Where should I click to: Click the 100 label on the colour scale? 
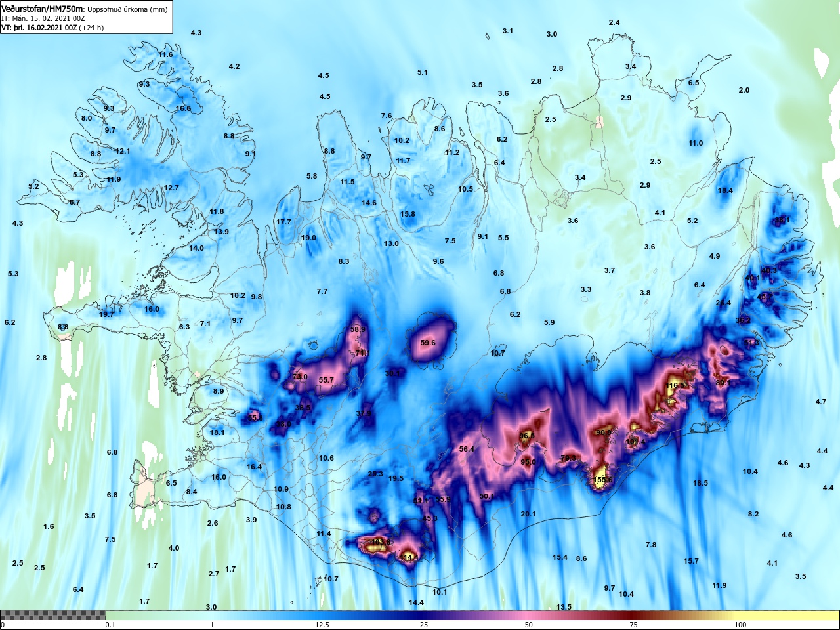[740, 625]
